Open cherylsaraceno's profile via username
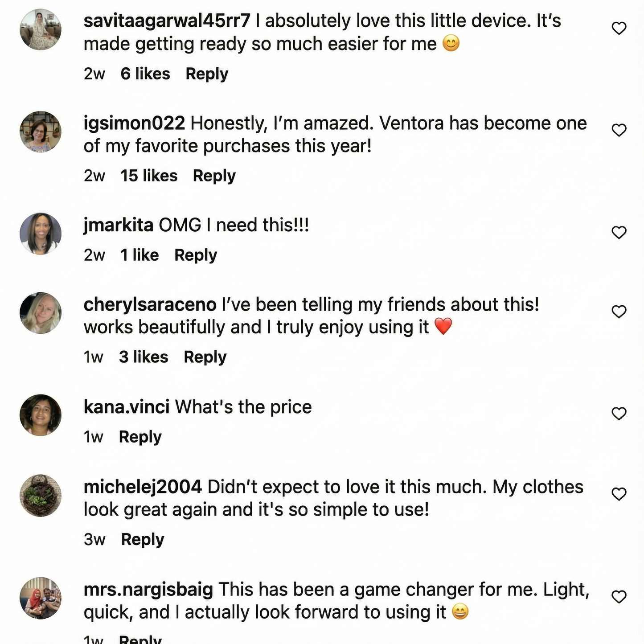Screen dimensions: 644x644 [150, 305]
